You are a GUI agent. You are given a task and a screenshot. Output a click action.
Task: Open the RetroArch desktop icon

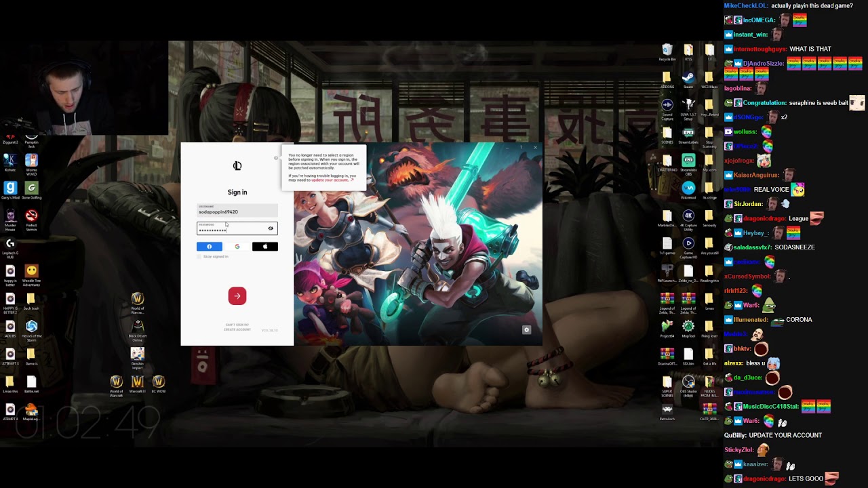(667, 413)
